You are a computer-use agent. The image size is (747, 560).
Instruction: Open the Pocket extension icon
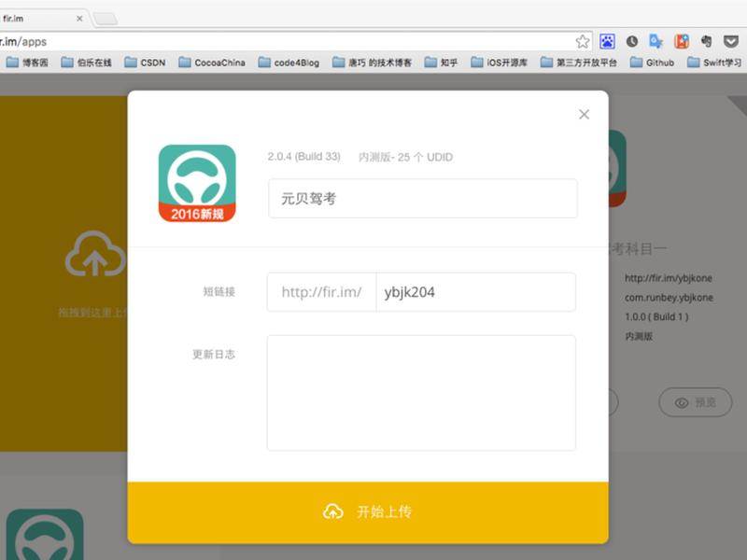click(x=731, y=41)
